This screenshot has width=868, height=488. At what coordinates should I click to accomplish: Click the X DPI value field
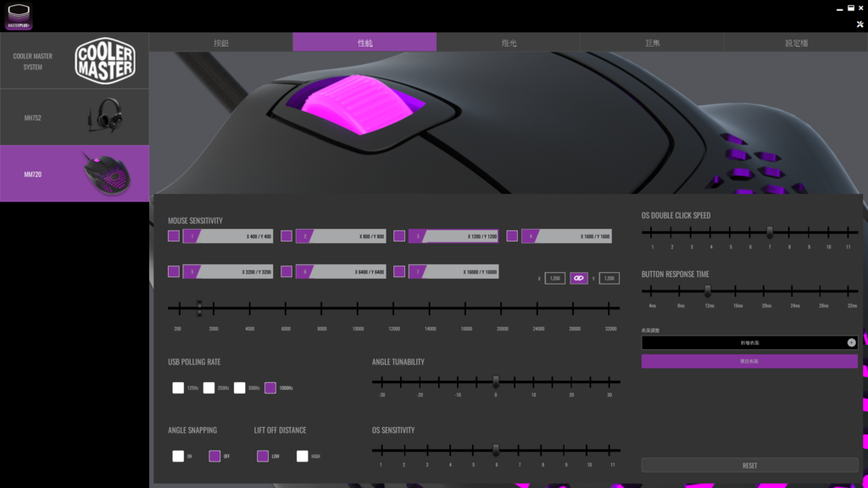click(x=554, y=278)
